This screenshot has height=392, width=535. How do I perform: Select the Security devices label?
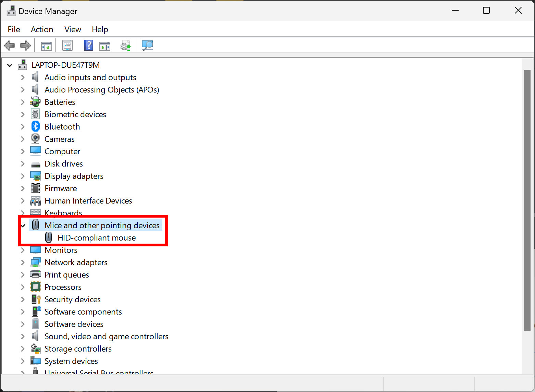click(73, 299)
